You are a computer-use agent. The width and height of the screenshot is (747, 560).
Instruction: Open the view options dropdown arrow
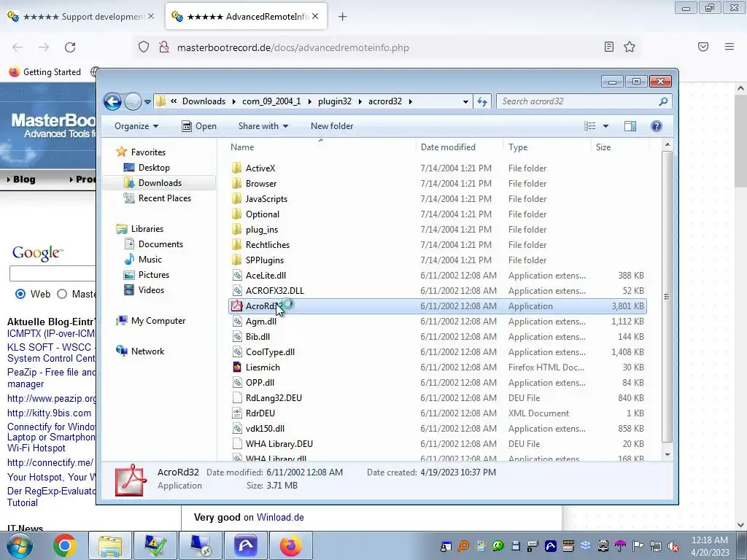605,126
